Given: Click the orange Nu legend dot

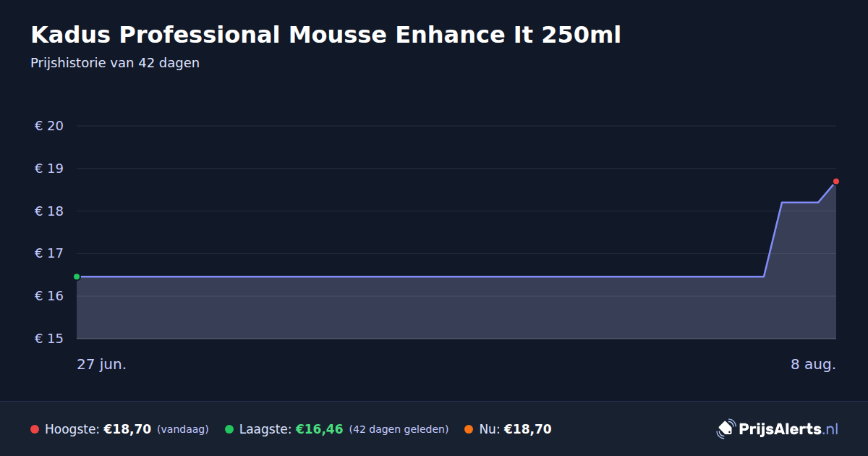Looking at the screenshot, I should (469, 429).
